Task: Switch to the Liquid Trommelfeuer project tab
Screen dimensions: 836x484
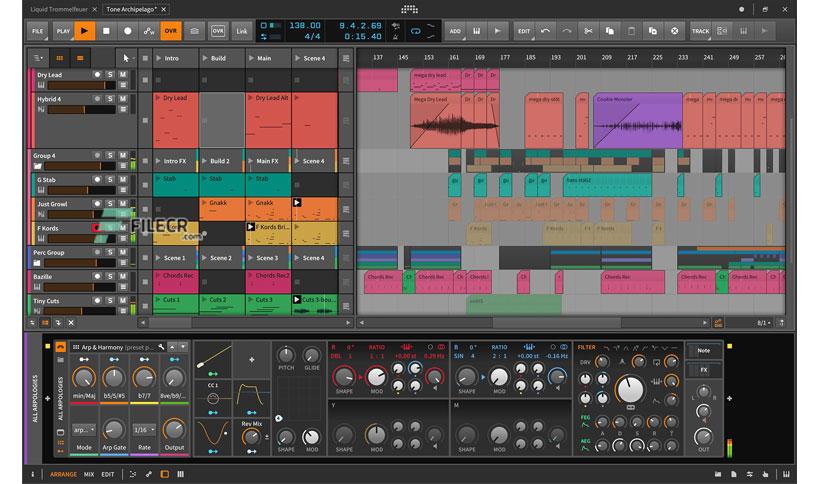Action: point(59,9)
